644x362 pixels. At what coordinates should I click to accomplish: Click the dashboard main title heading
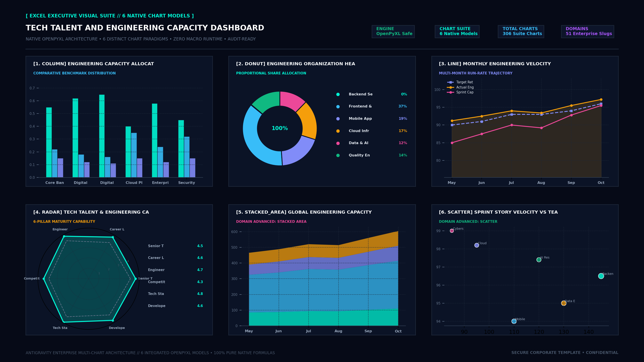pos(145,28)
